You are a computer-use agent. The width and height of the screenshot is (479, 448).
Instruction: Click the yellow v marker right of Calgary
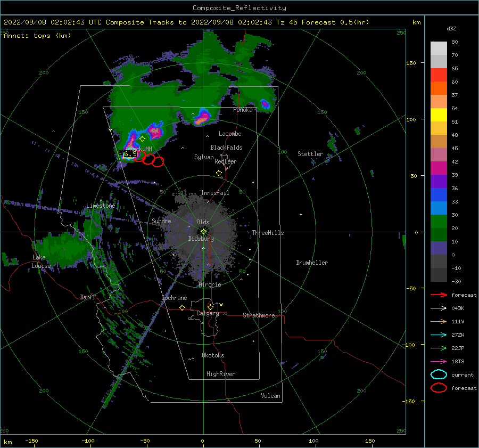221,305
